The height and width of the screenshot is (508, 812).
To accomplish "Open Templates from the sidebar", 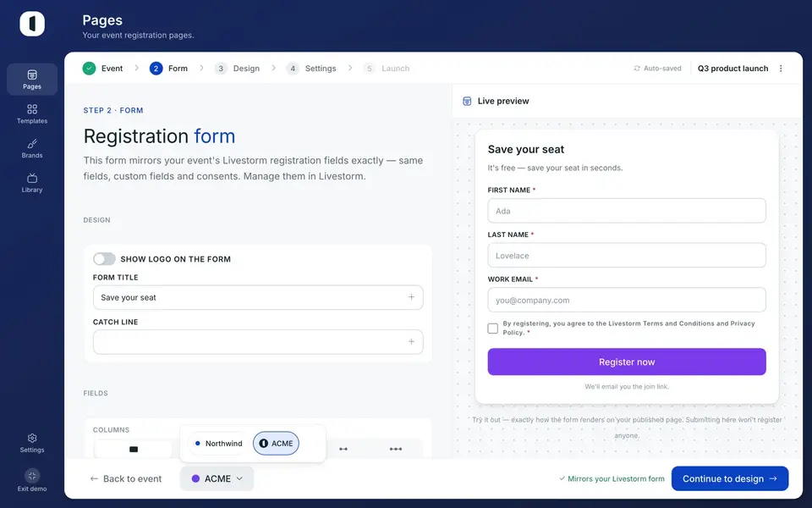I will click(x=32, y=113).
